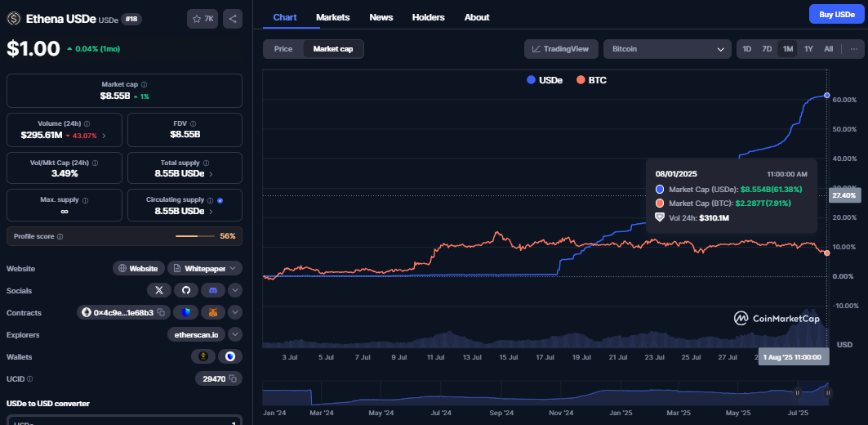
Task: Open the Discord social link
Action: click(x=213, y=290)
